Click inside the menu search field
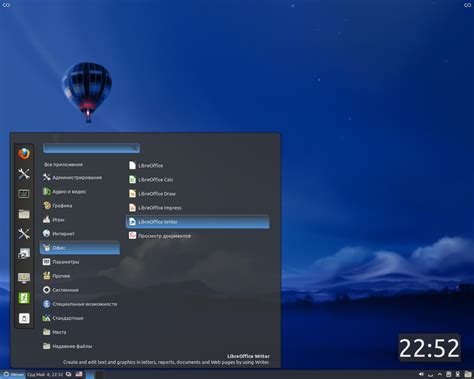The width and height of the screenshot is (474, 379). click(x=91, y=148)
